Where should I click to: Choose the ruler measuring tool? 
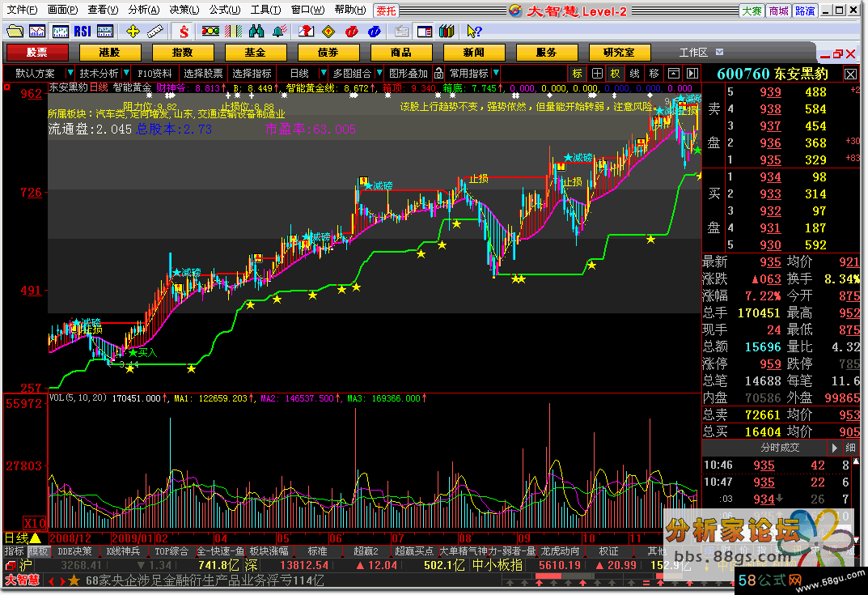click(x=155, y=32)
